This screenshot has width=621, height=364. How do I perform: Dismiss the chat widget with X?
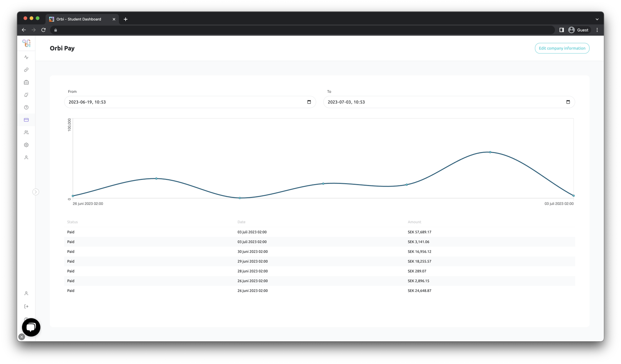(22, 337)
